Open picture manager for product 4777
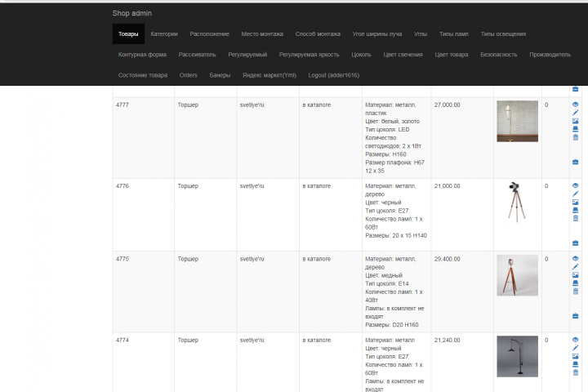Screen dimensions: 588x392 [575, 121]
